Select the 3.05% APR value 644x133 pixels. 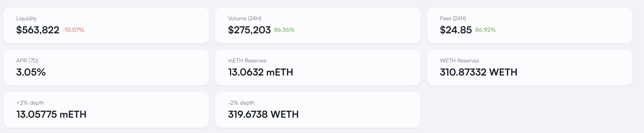coord(31,72)
